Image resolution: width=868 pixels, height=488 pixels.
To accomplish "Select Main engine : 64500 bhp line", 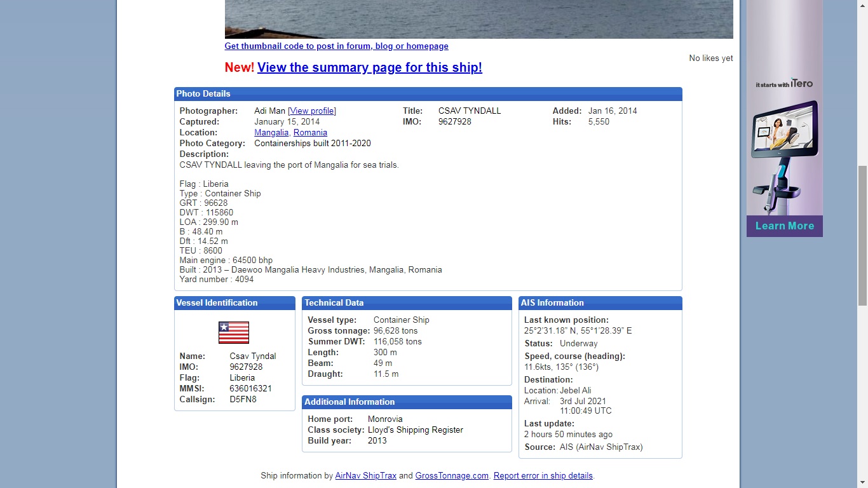I will [x=226, y=261].
